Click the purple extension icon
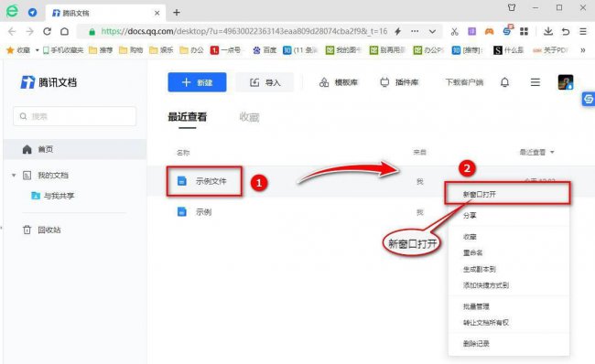Viewport: 595px width, 364px height. tap(471, 31)
